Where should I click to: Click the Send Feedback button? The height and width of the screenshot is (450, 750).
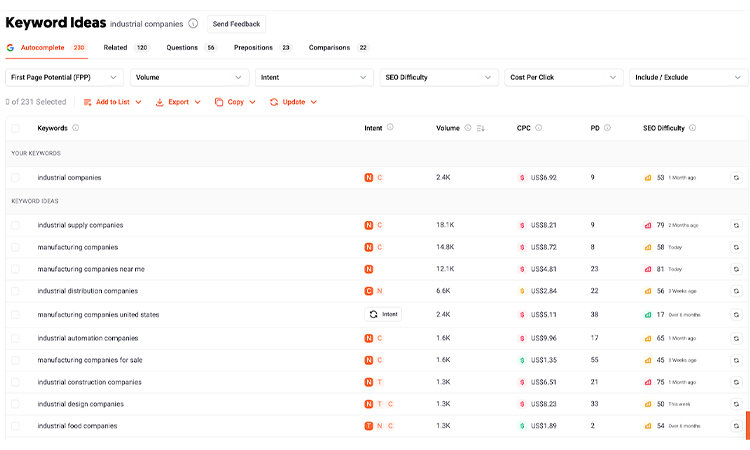[x=236, y=24]
